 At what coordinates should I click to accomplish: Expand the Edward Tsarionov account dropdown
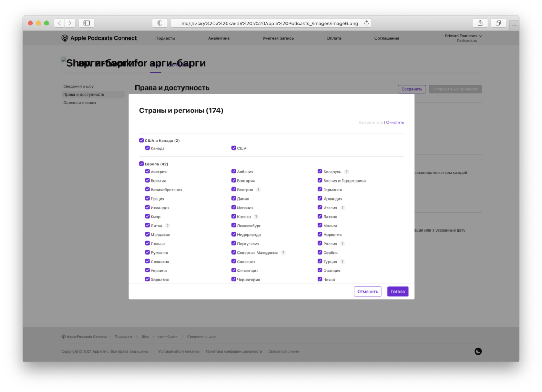coord(463,36)
